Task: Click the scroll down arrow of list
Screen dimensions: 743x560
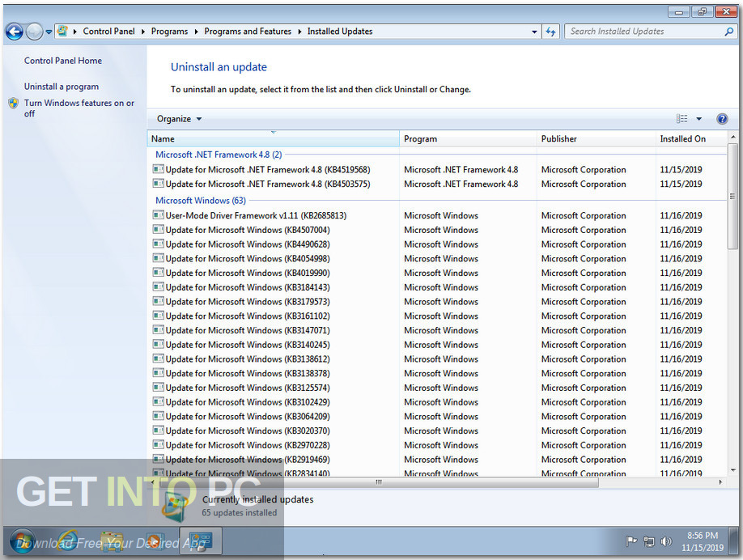Action: click(x=732, y=470)
